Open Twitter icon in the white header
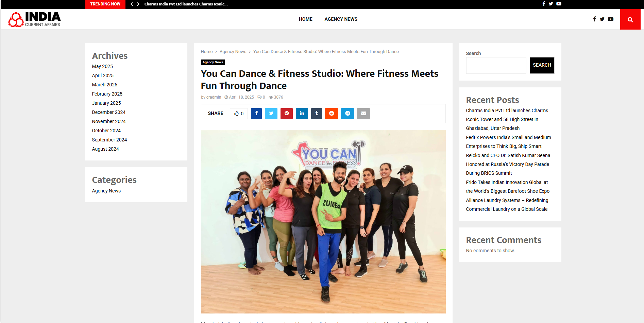 point(602,19)
